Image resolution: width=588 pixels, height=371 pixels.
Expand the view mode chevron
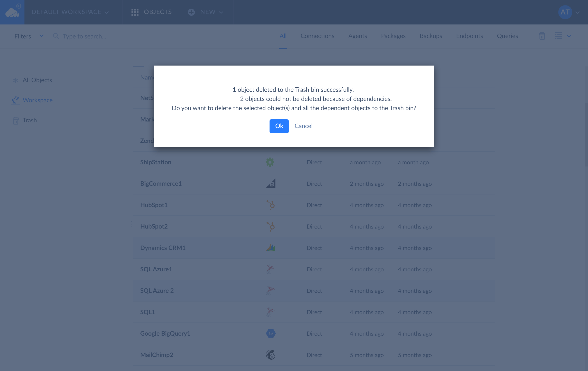pos(569,36)
